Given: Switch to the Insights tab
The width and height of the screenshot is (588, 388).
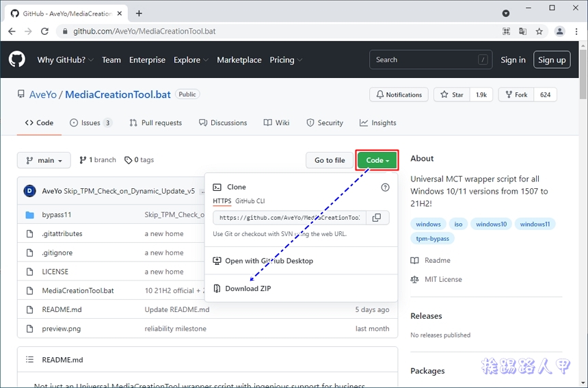Looking at the screenshot, I should click(x=378, y=122).
